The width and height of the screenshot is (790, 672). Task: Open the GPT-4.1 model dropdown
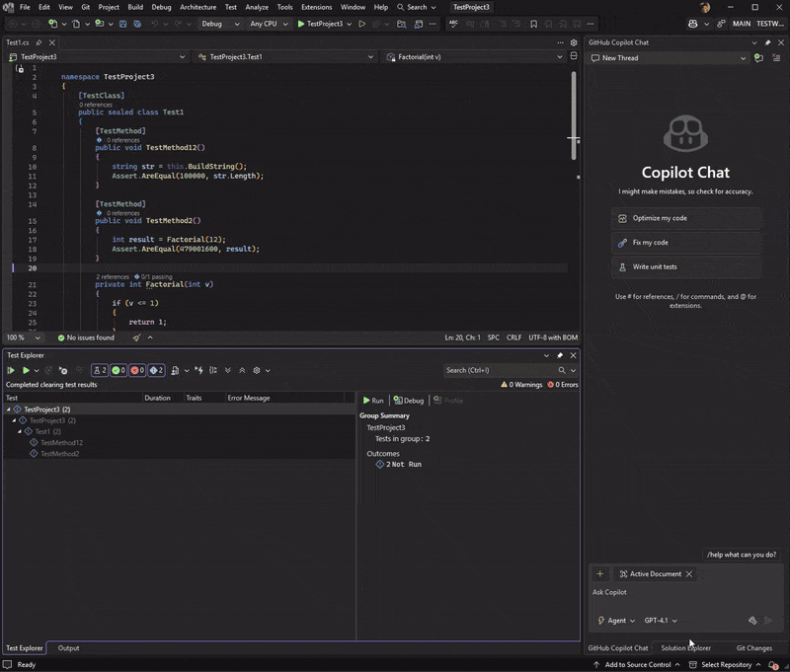tap(660, 621)
